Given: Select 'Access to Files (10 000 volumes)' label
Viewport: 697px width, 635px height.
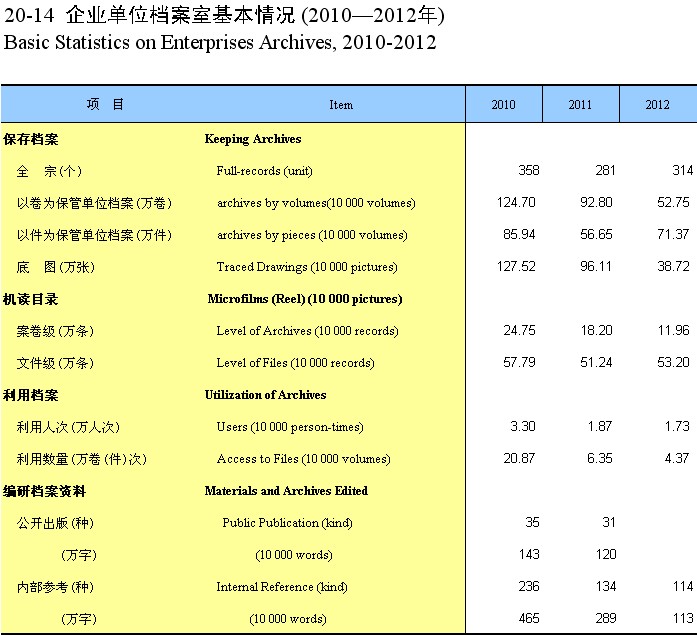Looking at the screenshot, I should 304,459.
